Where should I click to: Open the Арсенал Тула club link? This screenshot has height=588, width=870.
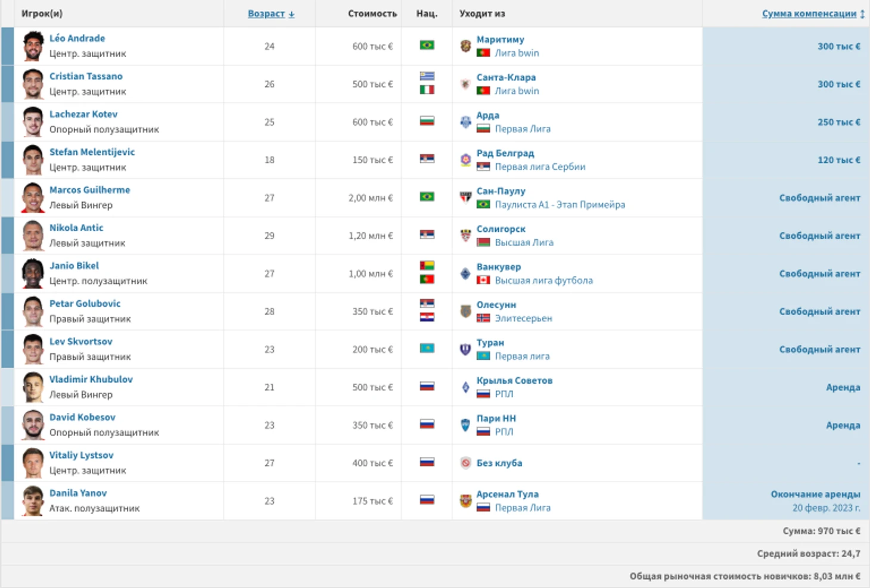tap(508, 494)
